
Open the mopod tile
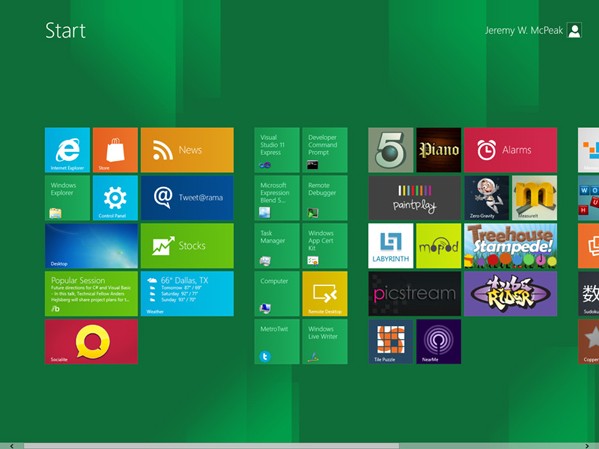click(439, 246)
